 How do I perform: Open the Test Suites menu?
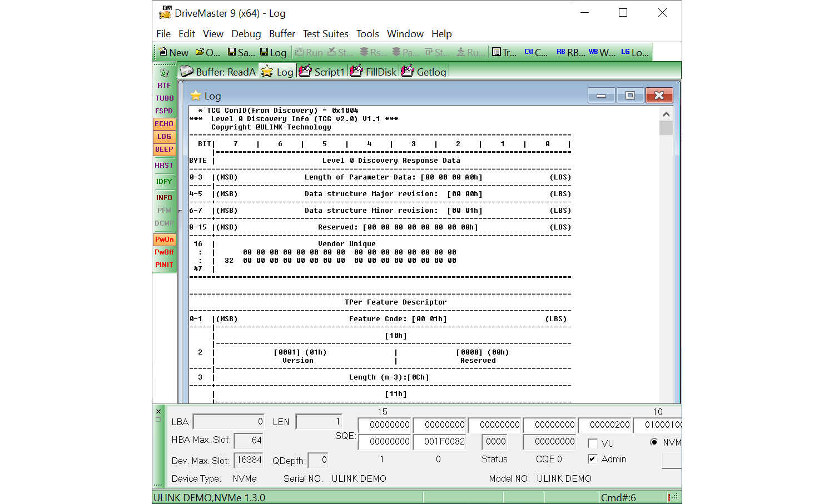click(x=325, y=34)
